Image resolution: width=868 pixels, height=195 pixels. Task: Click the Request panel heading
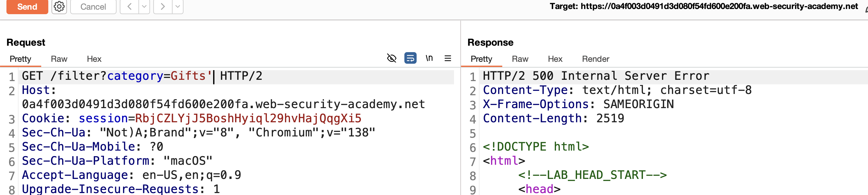pyautogui.click(x=26, y=42)
